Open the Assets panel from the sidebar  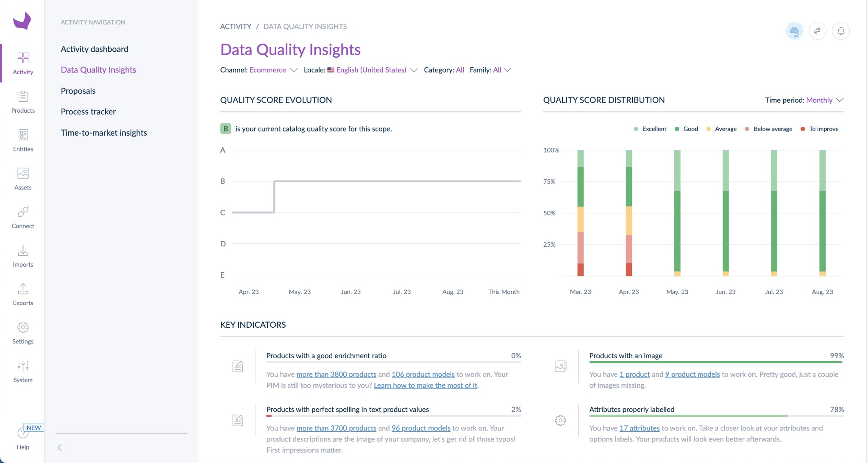pos(23,177)
